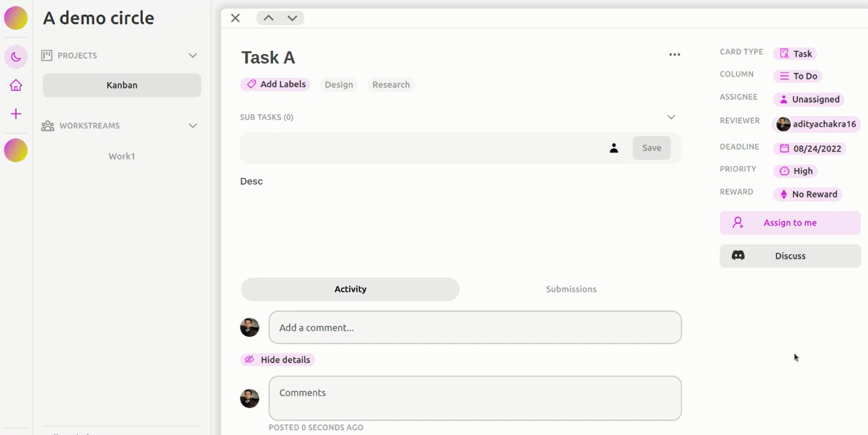Collapse the Sub Tasks section chevron
Image resolution: width=868 pixels, height=435 pixels.
[671, 117]
